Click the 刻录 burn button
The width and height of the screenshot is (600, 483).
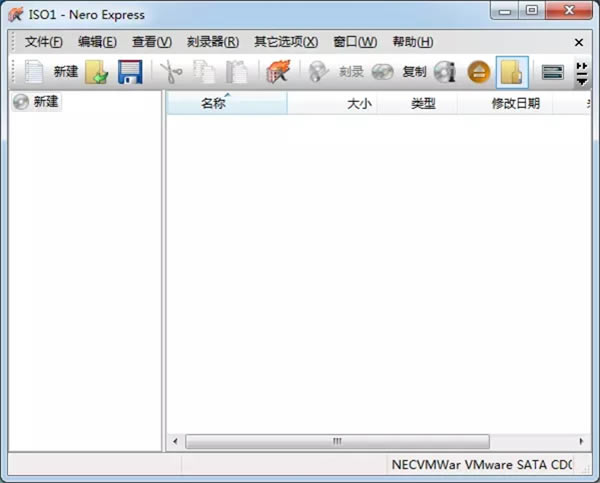click(337, 72)
